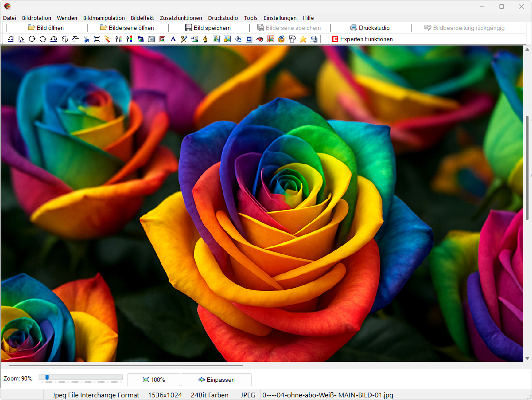
Task: Click the camera icon in toolbar
Action: (151, 39)
